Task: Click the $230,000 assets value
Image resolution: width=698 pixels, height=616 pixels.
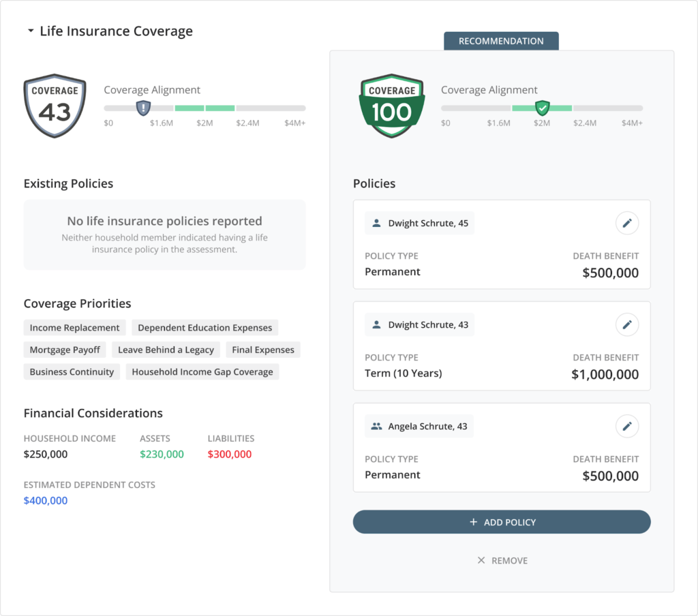Action: pyautogui.click(x=162, y=454)
